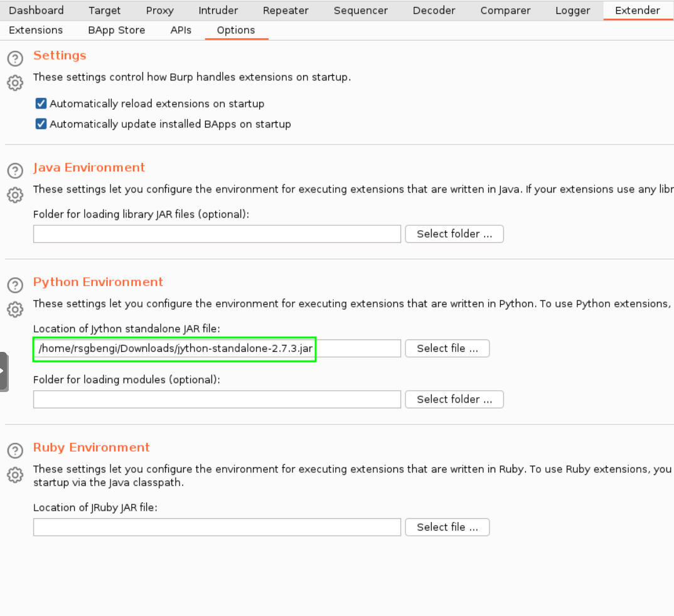
Task: Open the Repeater tab
Action: (286, 11)
